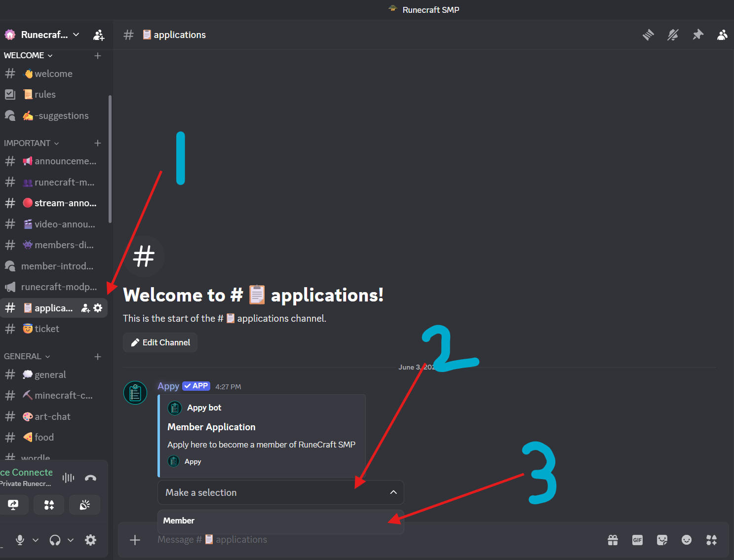Viewport: 734px width, 560px height.
Task: Share your screen button
Action: click(x=13, y=505)
